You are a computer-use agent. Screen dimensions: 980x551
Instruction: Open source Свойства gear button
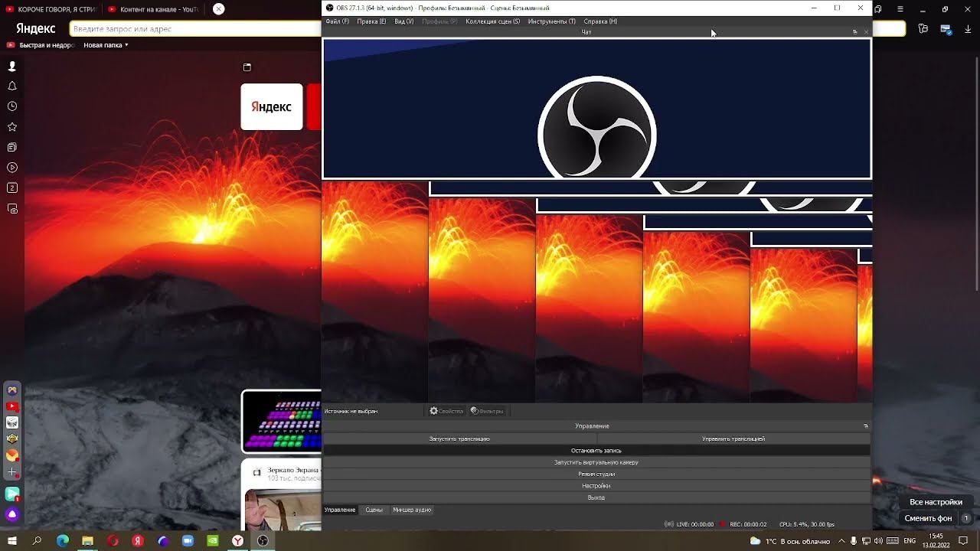click(x=446, y=411)
